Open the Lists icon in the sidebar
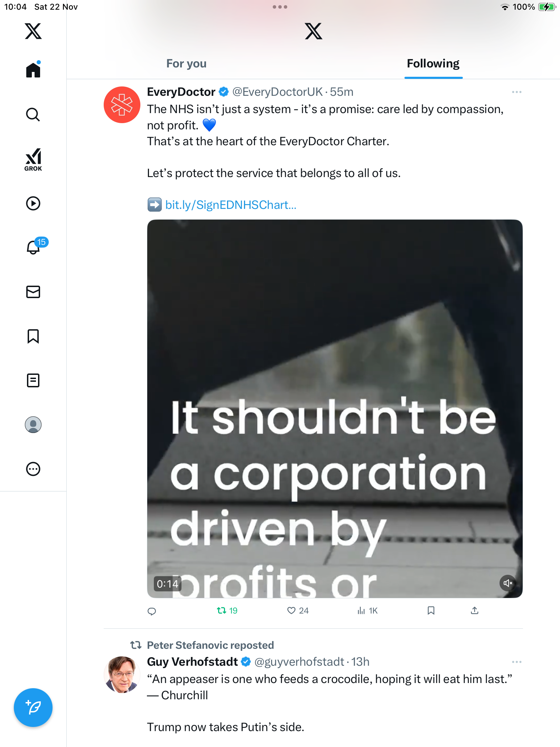This screenshot has width=560, height=747. [33, 380]
